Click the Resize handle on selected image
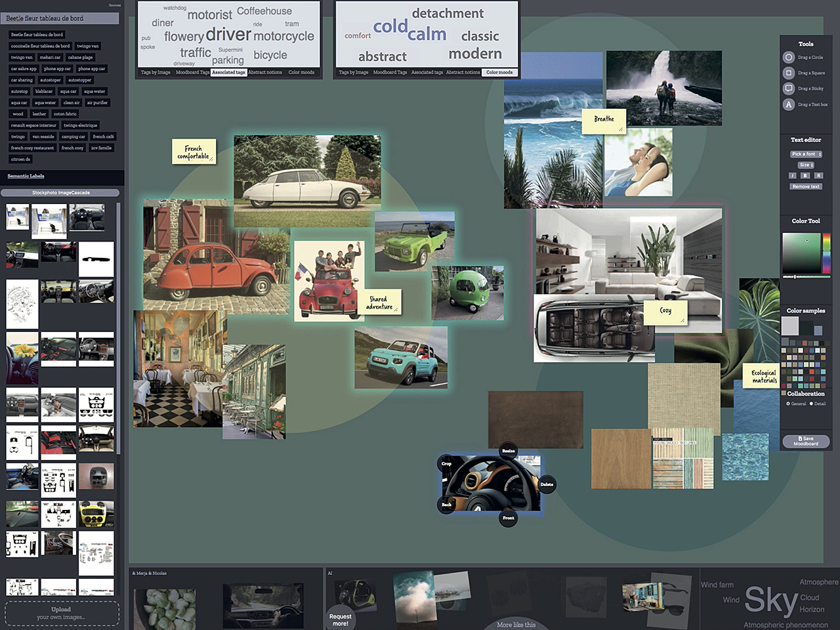This screenshot has height=630, width=840. tap(509, 451)
